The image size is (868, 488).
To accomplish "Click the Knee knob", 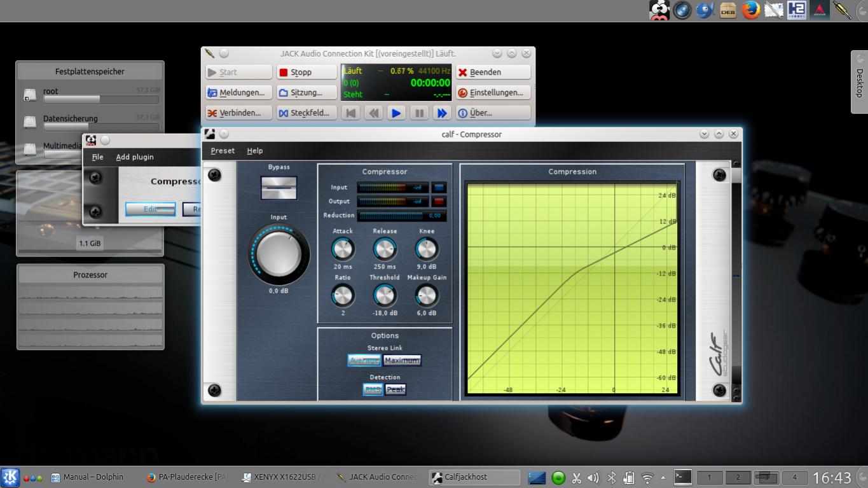I will [427, 249].
